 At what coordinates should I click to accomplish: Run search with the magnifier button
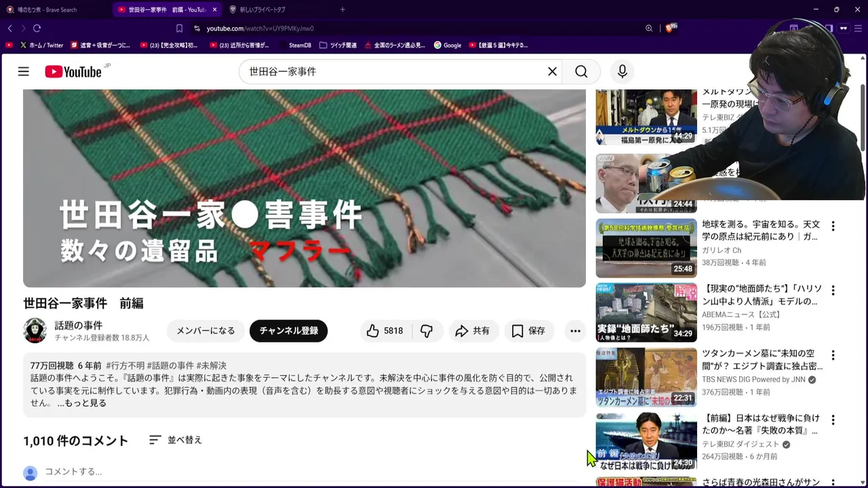click(581, 71)
